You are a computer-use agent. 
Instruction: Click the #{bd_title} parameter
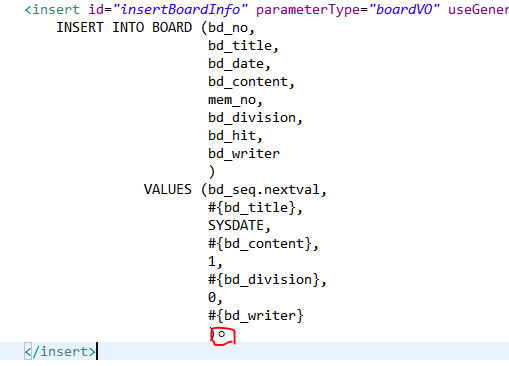[252, 208]
